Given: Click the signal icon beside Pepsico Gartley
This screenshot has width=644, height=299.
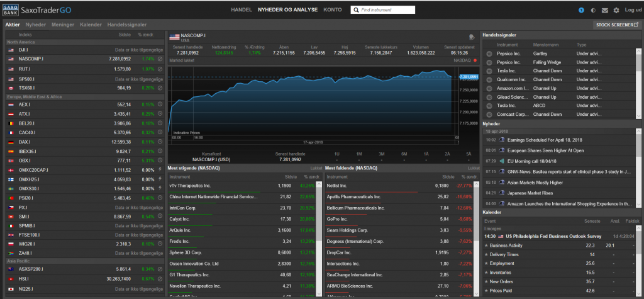Looking at the screenshot, I should click(x=489, y=54).
